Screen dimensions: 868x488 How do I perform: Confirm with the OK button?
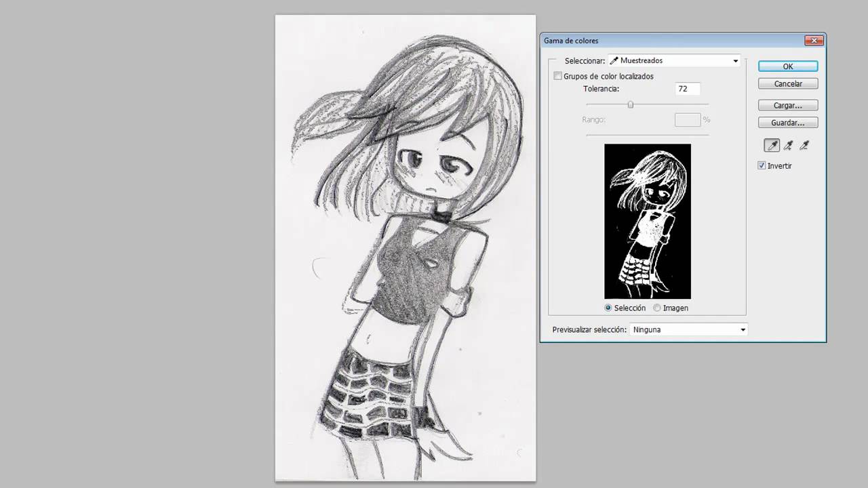(788, 66)
